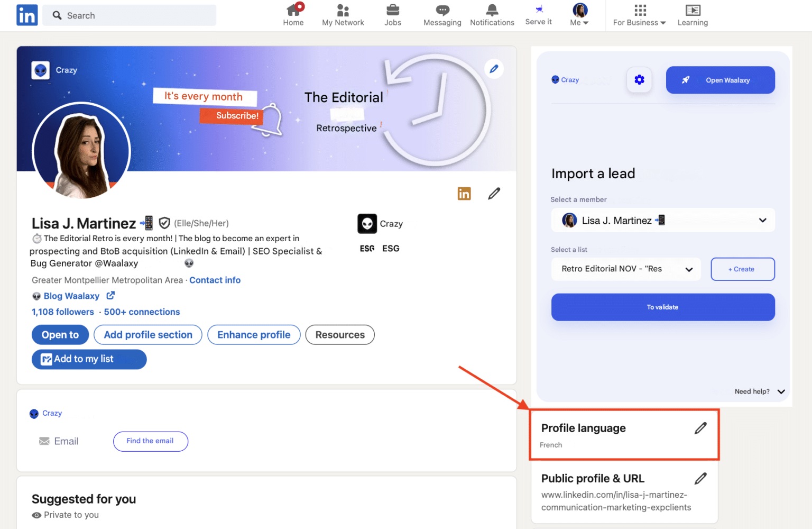Edit the intro section pencil icon
Image resolution: width=812 pixels, height=529 pixels.
tap(494, 193)
